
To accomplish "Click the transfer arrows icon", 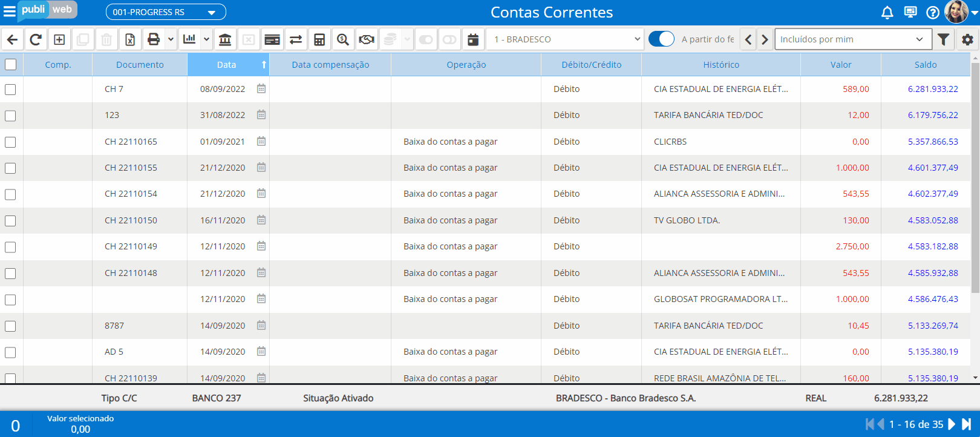I will coord(296,39).
